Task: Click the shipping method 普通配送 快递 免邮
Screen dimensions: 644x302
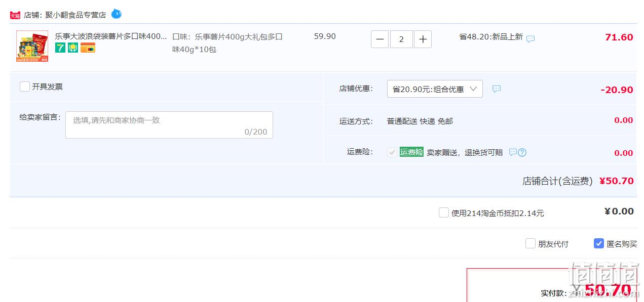Action: click(420, 121)
